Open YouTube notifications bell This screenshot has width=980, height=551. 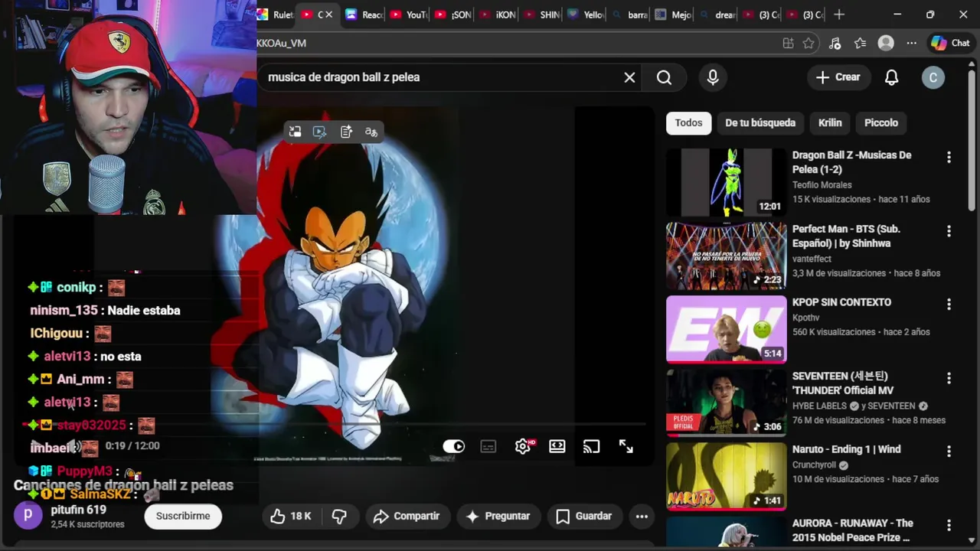891,77
